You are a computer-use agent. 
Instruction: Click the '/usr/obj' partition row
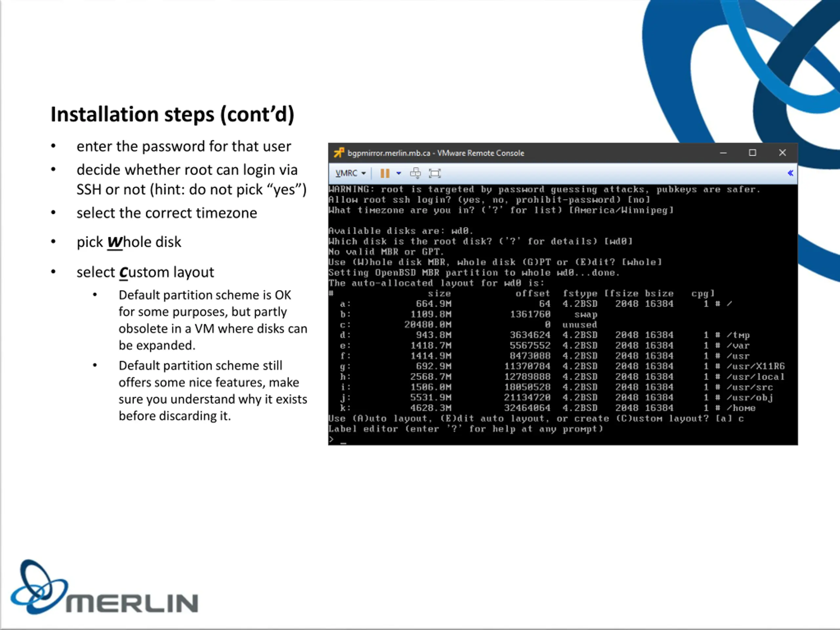tap(556, 398)
